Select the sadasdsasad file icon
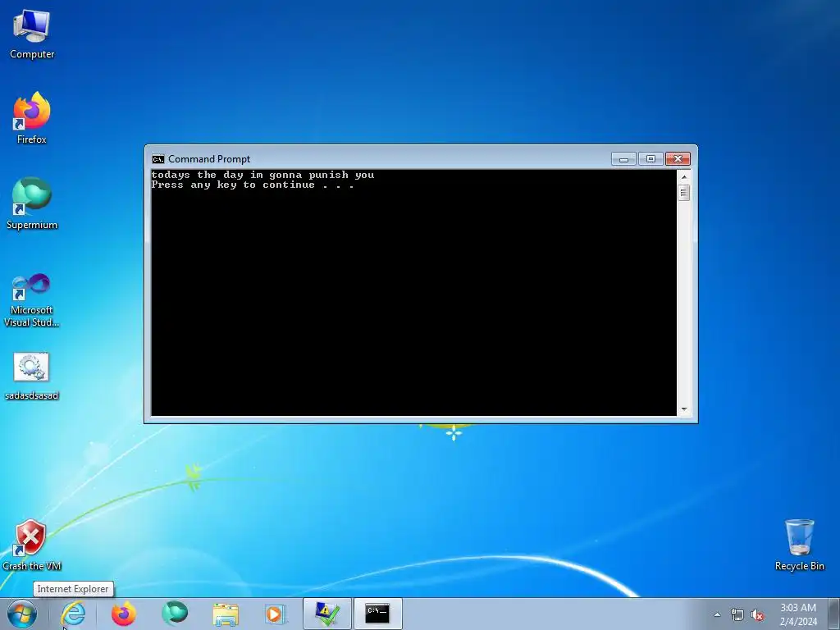The height and width of the screenshot is (630, 840). pos(32,376)
